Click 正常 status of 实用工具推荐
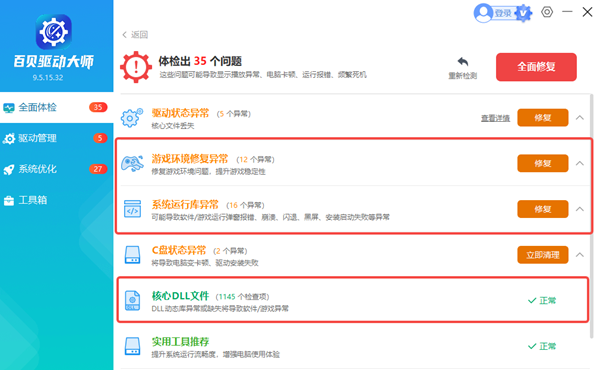Screen dimensions: 600x370 tap(542, 346)
